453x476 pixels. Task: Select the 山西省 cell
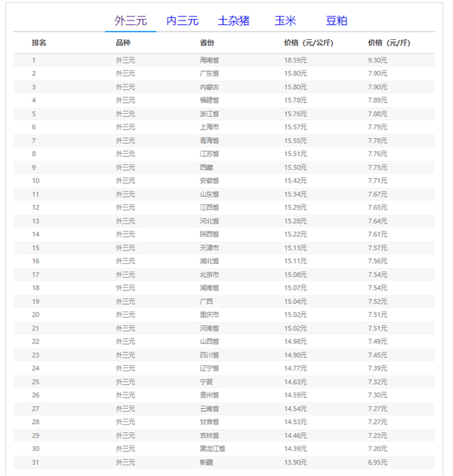tap(209, 342)
